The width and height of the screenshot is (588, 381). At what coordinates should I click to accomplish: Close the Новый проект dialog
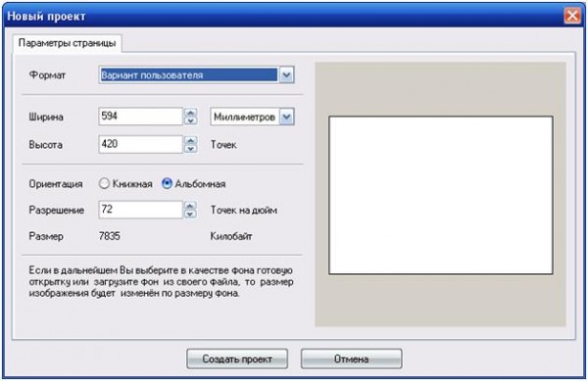click(x=572, y=16)
